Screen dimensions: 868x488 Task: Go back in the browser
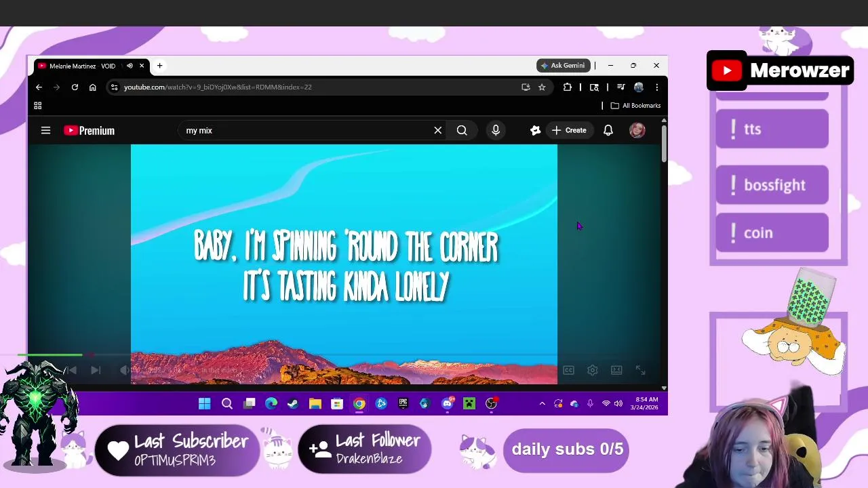click(39, 87)
